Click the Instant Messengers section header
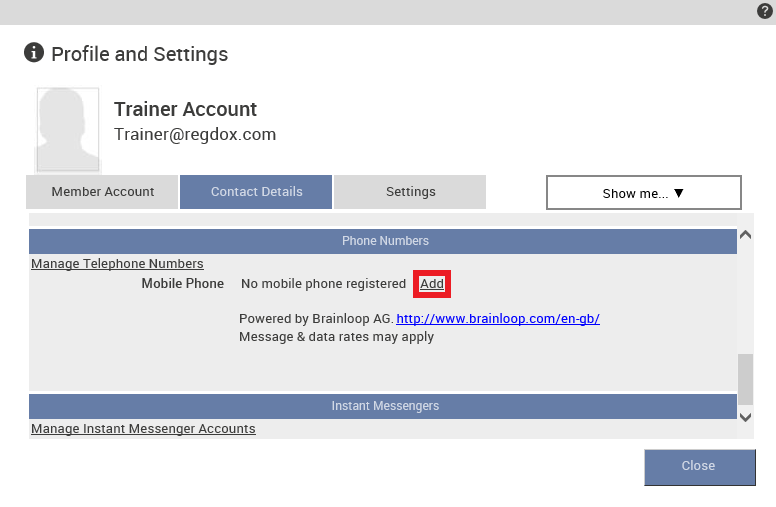The image size is (776, 507). (383, 406)
